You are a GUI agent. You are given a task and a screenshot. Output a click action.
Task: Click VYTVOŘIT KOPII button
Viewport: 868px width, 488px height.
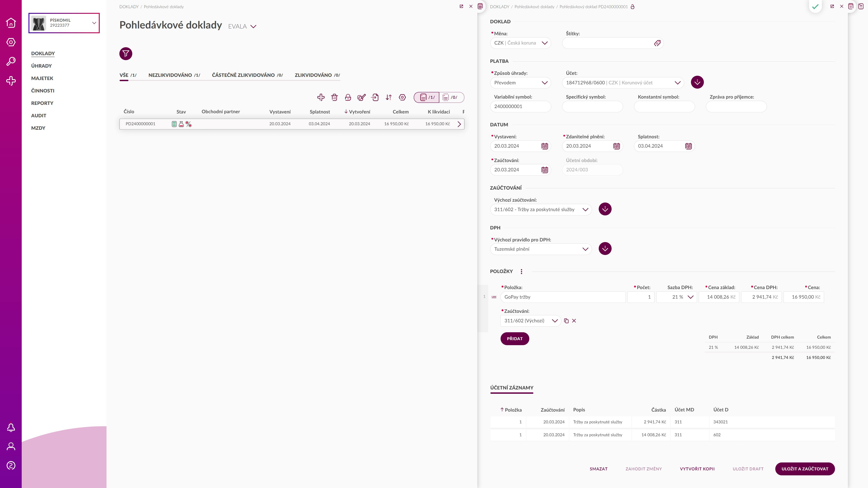(697, 469)
